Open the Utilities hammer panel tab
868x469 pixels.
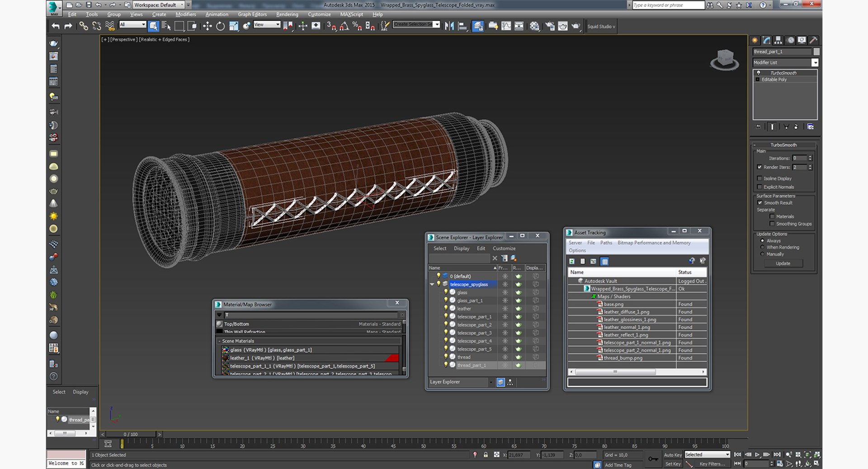(813, 40)
